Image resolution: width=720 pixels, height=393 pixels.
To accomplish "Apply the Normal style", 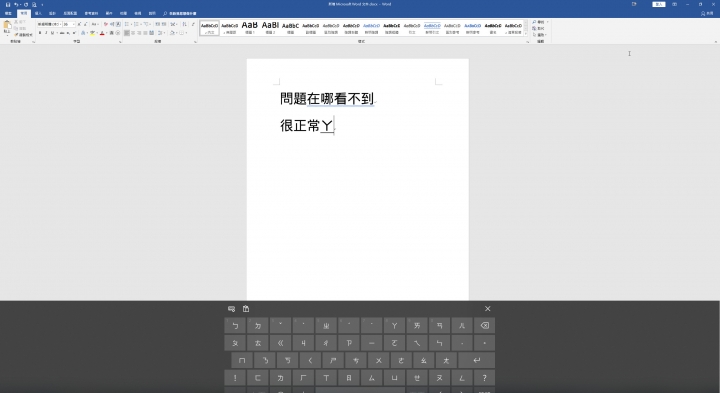I will pyautogui.click(x=209, y=28).
